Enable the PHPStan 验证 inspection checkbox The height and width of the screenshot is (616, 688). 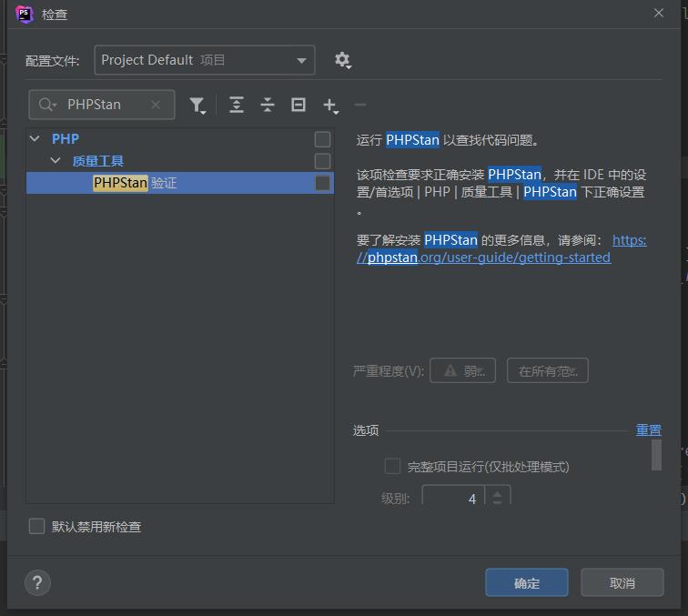[322, 183]
